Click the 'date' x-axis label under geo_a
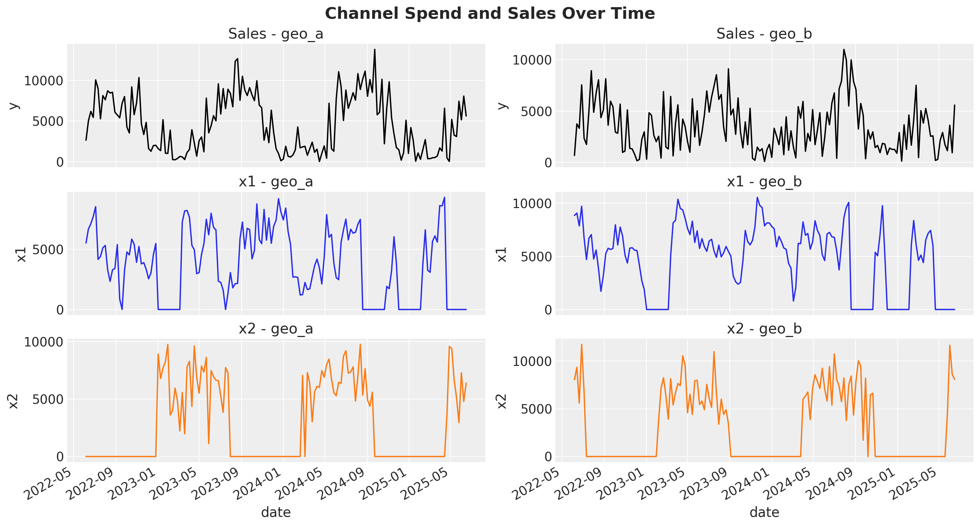Screen dimensions: 980x526 tap(276, 512)
